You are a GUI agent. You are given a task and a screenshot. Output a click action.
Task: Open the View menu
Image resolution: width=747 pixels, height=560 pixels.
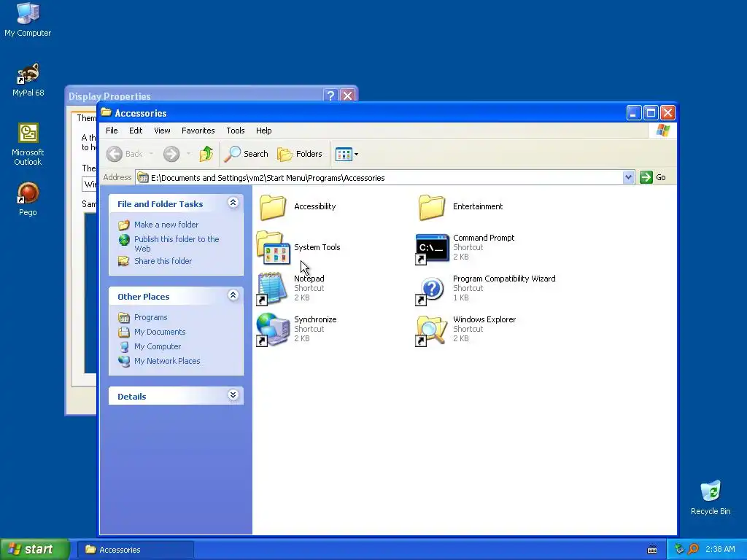tap(162, 131)
